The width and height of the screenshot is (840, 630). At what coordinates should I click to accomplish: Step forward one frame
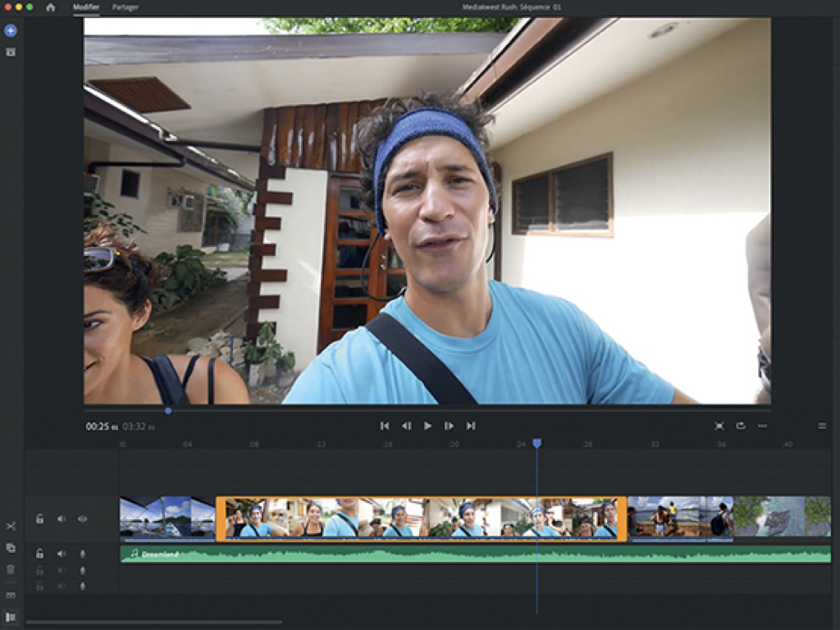449,426
